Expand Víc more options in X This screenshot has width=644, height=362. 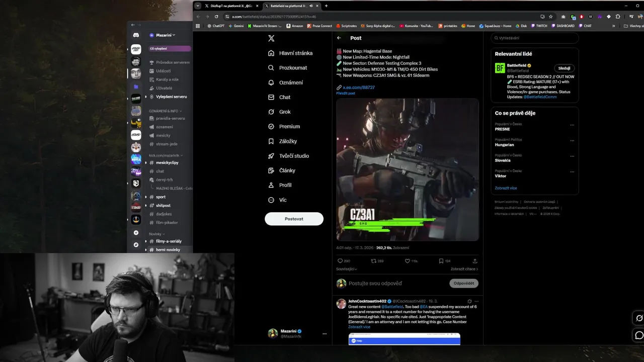(x=277, y=200)
